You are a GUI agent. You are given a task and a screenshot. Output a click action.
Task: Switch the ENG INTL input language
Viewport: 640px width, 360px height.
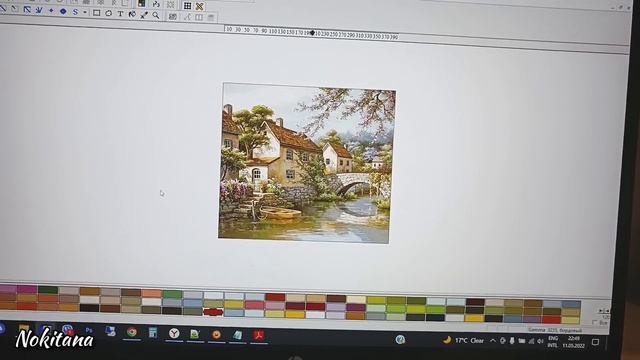coord(553,342)
